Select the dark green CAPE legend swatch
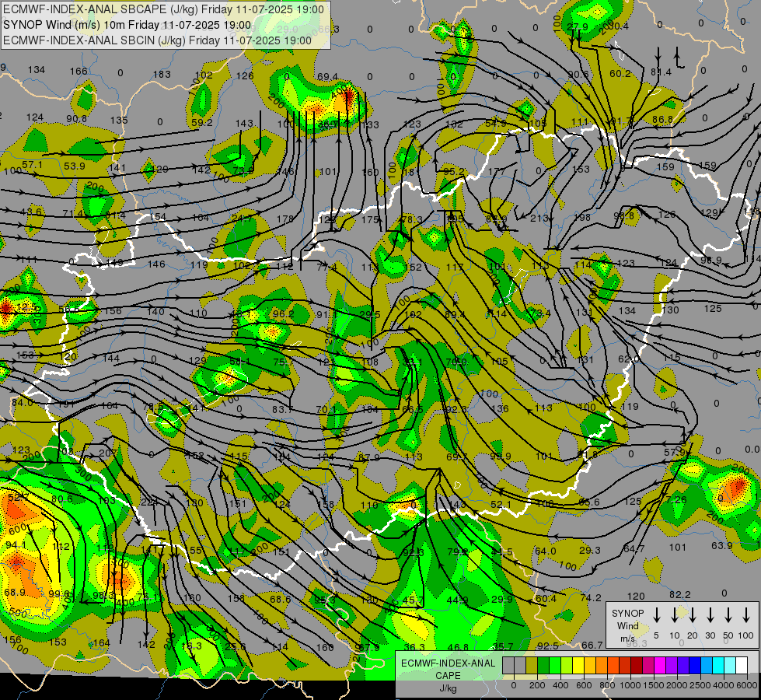761x700 pixels. coord(543,665)
